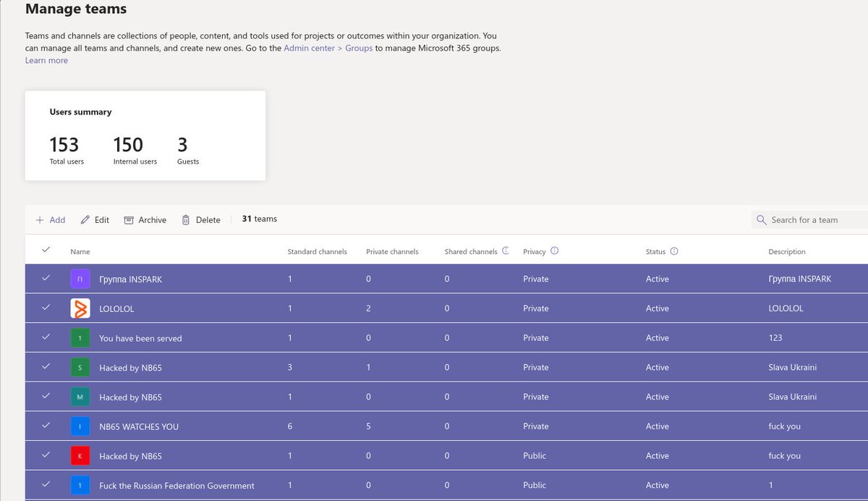Open the Admin center > Groups link
Image resolution: width=868 pixels, height=501 pixels.
[328, 49]
